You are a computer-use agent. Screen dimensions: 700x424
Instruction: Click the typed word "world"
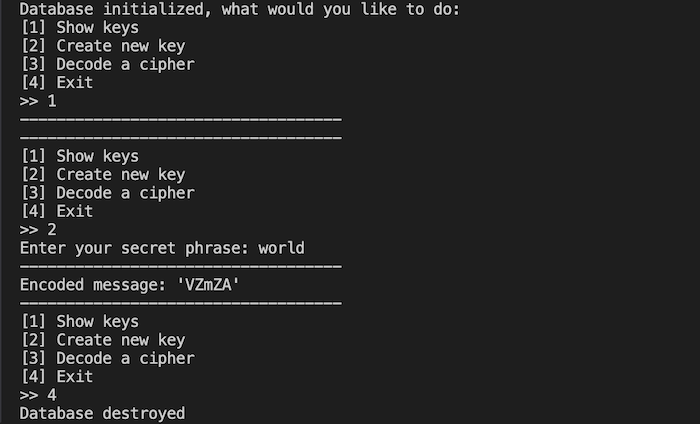(x=281, y=248)
